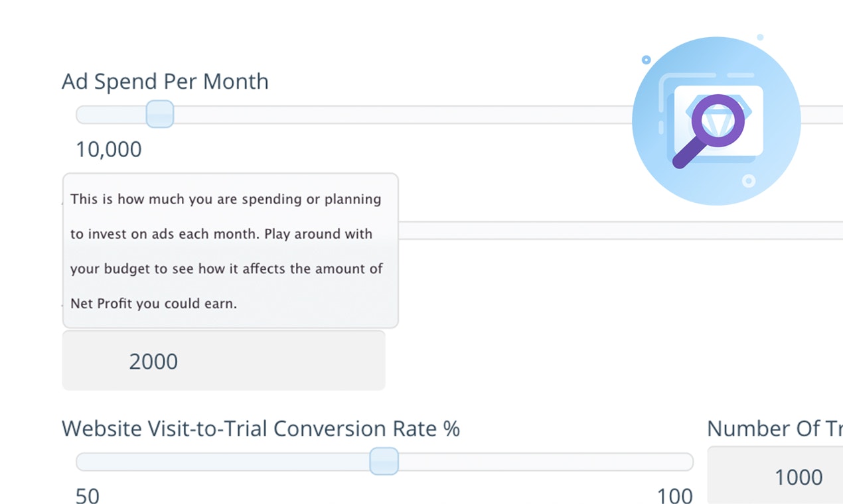Screen dimensions: 843x504
Task: Click the Website Visit-to-Trial Conversion heading
Action: pyautogui.click(x=260, y=428)
